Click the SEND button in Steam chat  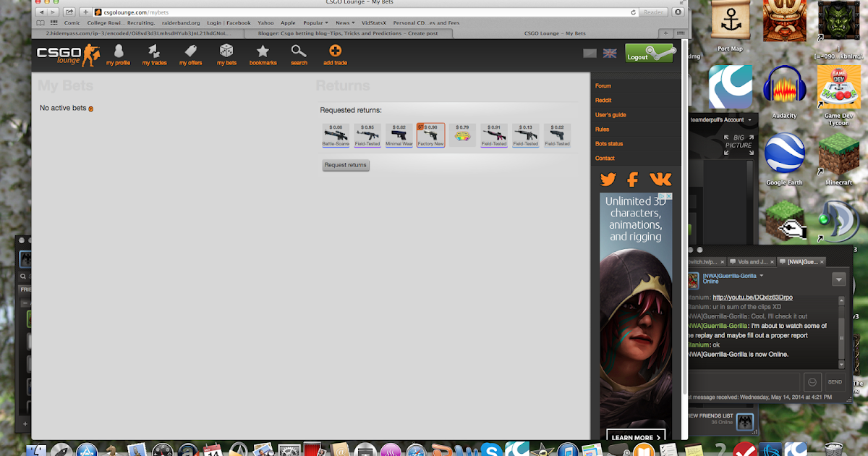(834, 381)
